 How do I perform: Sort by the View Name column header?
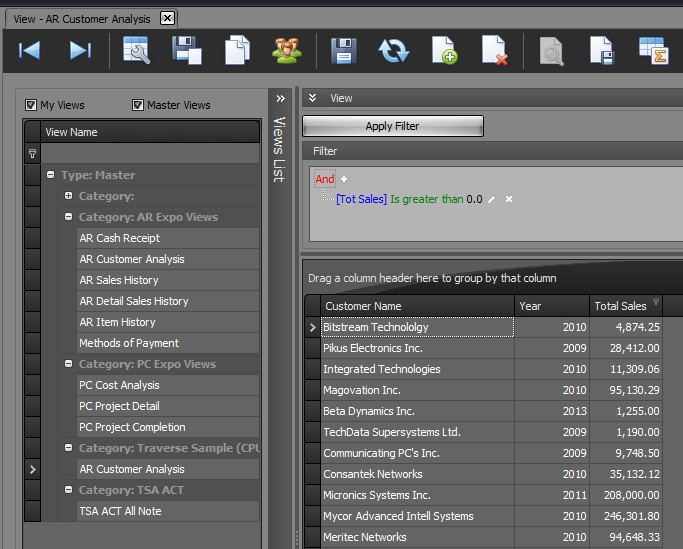tap(150, 132)
